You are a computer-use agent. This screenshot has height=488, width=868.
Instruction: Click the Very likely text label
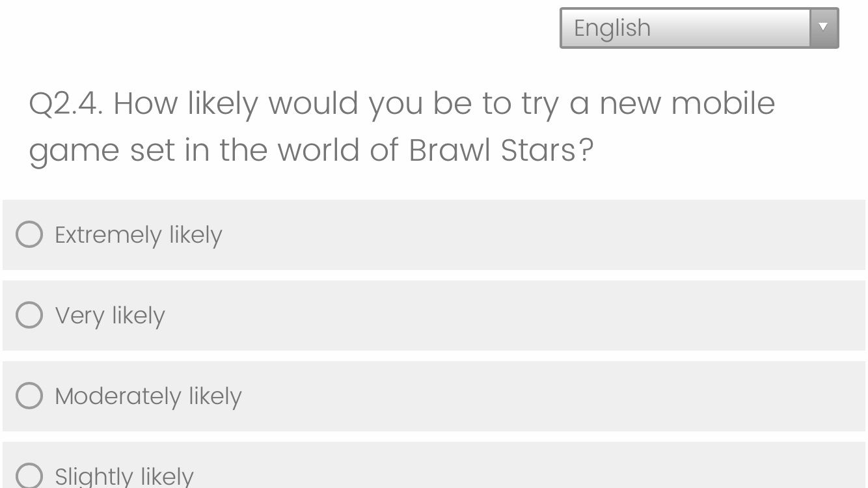click(109, 316)
